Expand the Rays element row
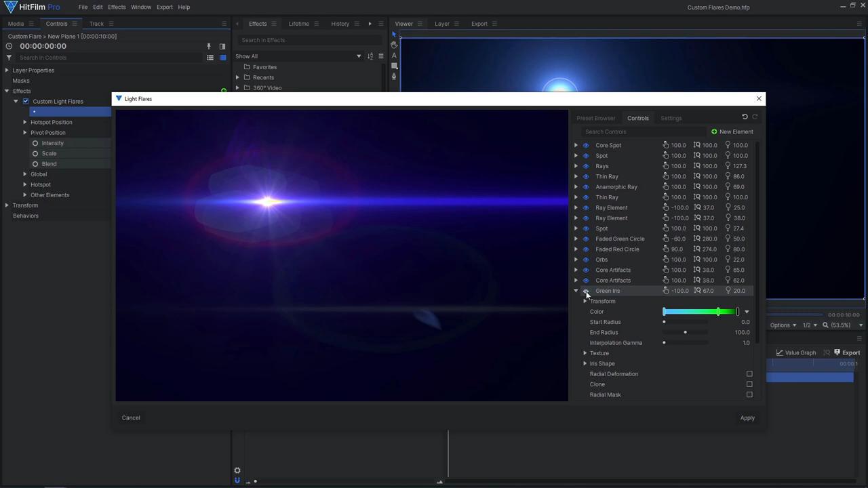The image size is (868, 488). click(576, 166)
